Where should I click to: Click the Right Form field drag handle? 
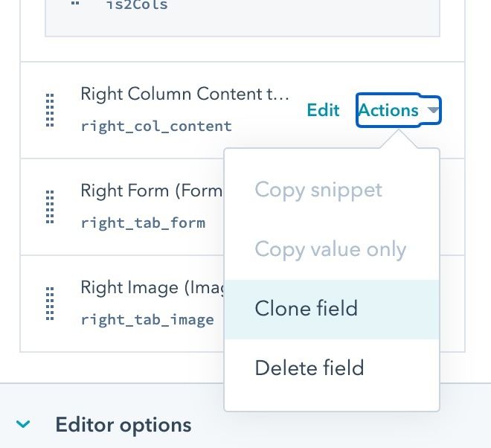pyautogui.click(x=51, y=207)
